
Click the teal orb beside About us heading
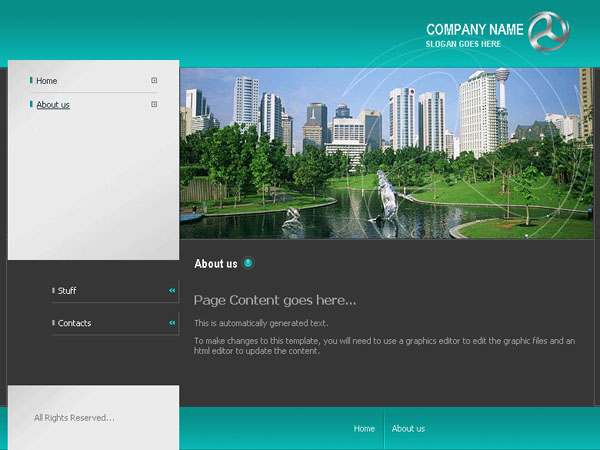[248, 263]
